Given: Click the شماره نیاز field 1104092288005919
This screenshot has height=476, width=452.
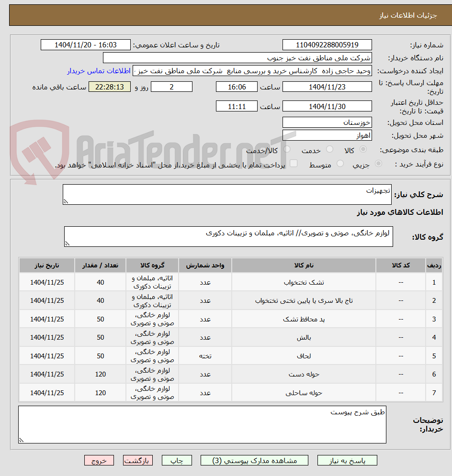Looking at the screenshot, I should (x=327, y=44).
